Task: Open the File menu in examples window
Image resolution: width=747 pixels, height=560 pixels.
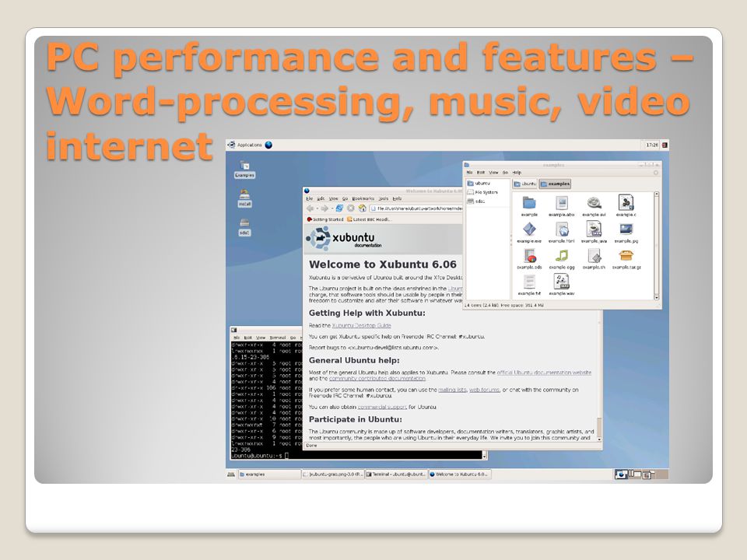Action: point(470,173)
